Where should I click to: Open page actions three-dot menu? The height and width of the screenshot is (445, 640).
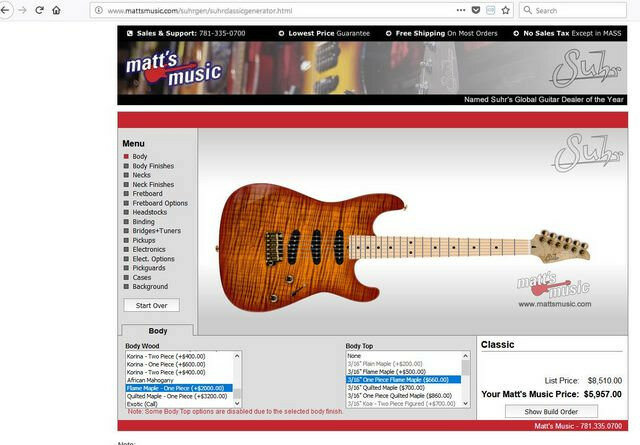[461, 10]
